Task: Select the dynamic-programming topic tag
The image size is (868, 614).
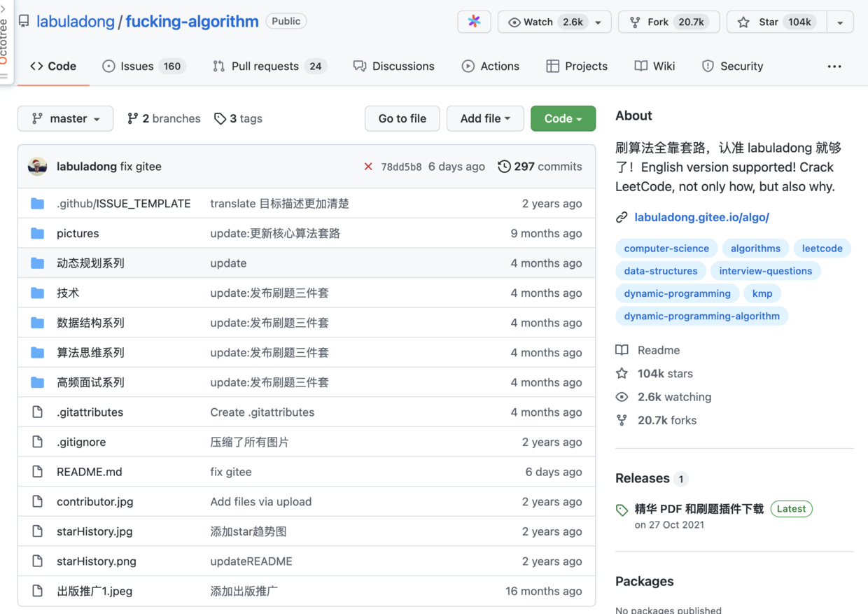Action: coord(677,293)
